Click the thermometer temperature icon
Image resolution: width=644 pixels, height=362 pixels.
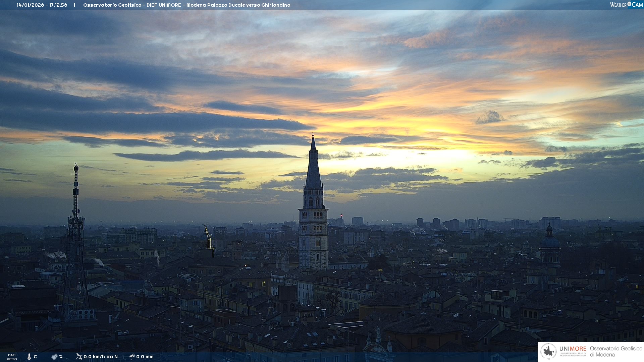coord(29,357)
